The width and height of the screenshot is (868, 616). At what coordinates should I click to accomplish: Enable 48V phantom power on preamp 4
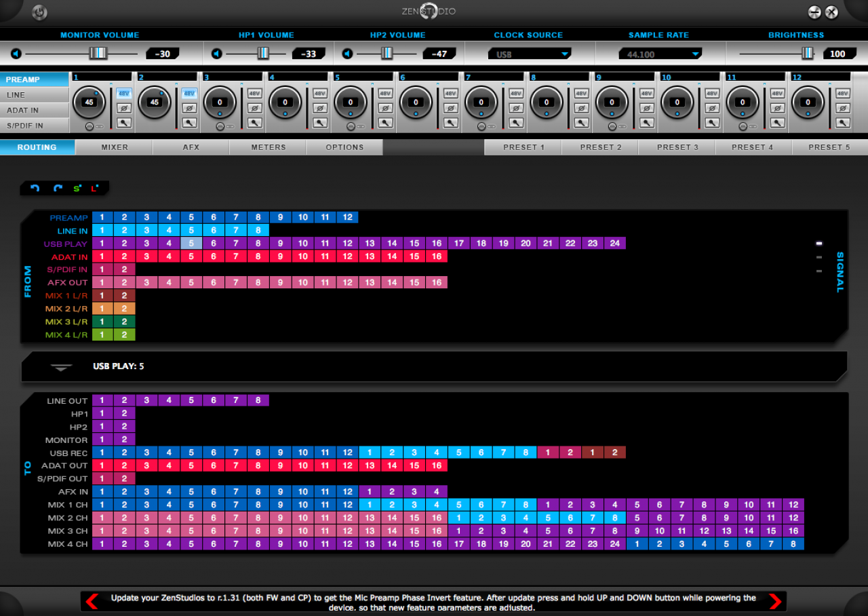pos(320,94)
